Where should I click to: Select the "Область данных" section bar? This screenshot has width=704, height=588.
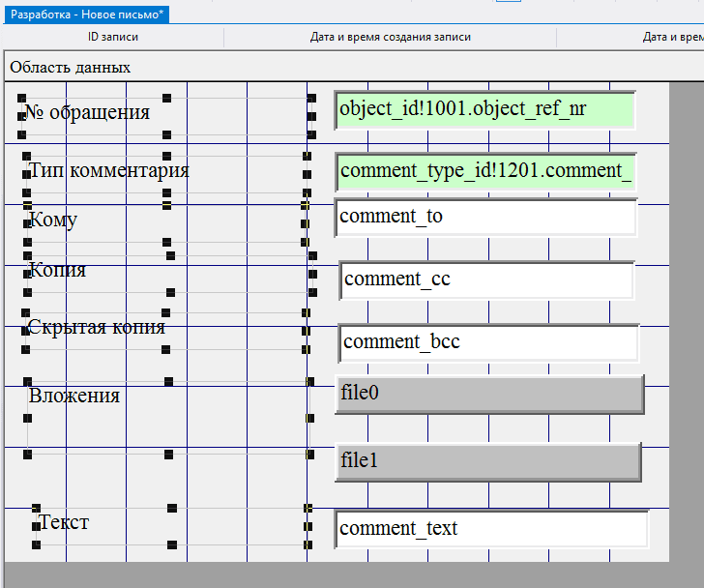click(x=71, y=68)
